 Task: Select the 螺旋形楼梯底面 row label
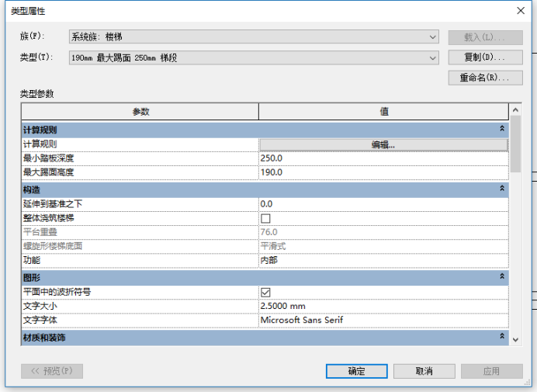pos(53,246)
